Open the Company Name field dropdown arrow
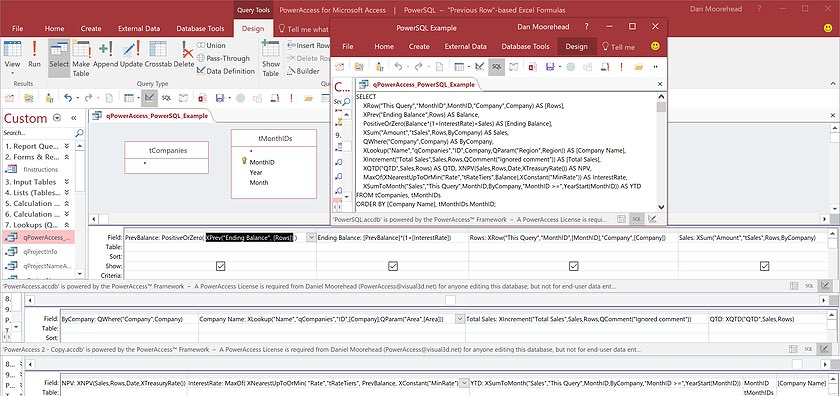The image size is (840, 396). click(459, 319)
